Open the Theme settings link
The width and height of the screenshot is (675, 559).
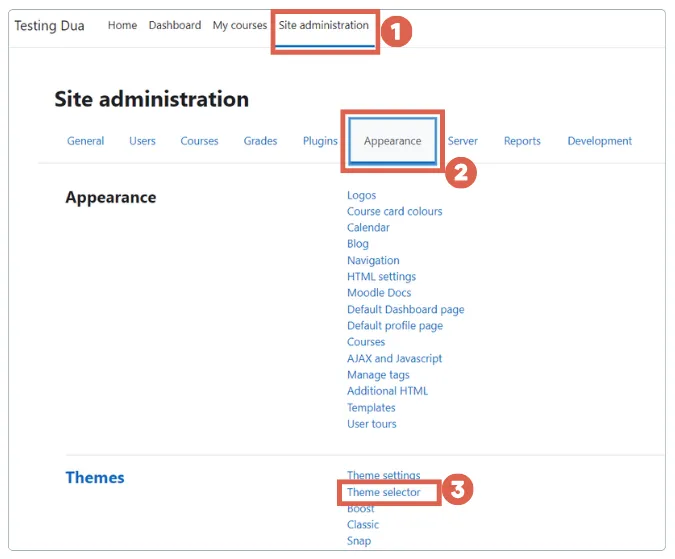pos(384,476)
